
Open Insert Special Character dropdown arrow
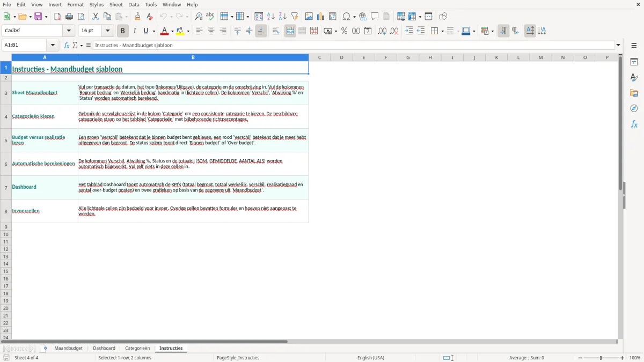(354, 17)
